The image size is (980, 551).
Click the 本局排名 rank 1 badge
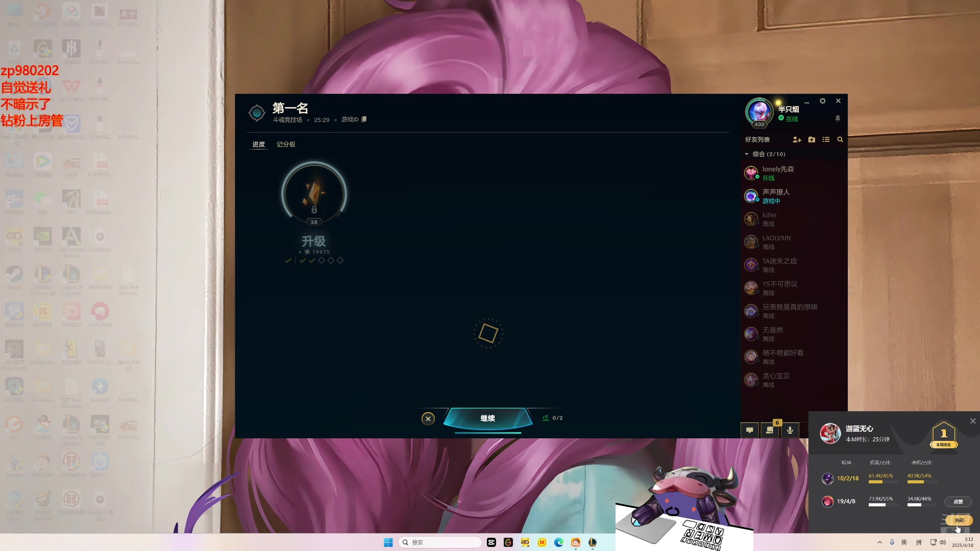[943, 435]
